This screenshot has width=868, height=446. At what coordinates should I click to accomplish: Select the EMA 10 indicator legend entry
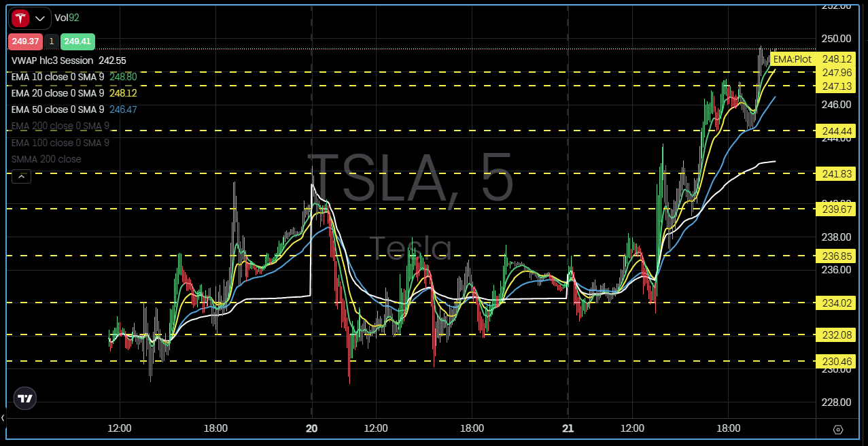57,77
